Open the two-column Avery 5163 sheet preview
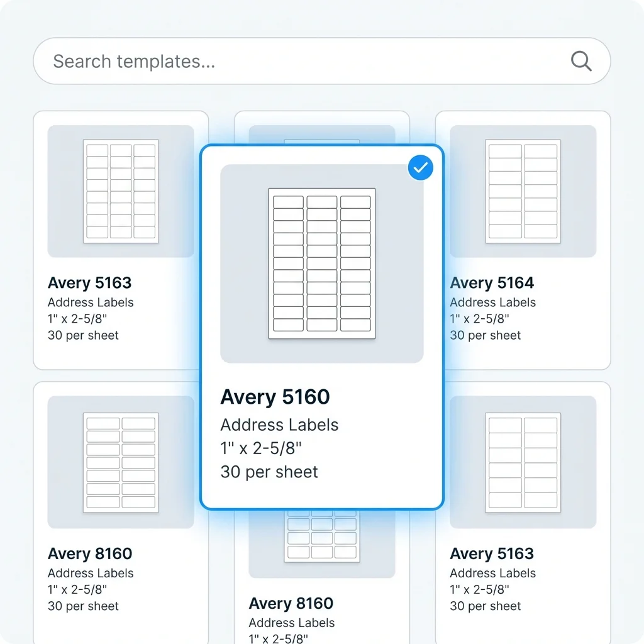Viewport: 644px width, 644px height. [x=523, y=462]
